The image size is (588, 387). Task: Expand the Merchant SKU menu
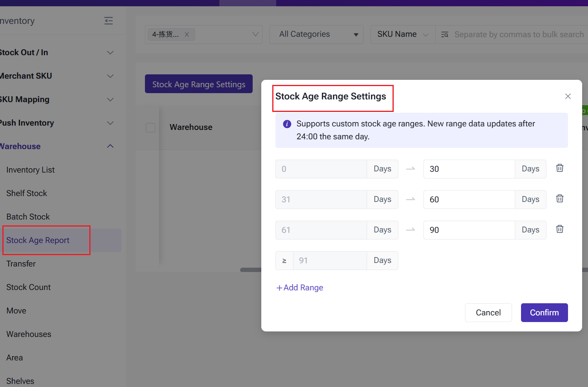(110, 76)
